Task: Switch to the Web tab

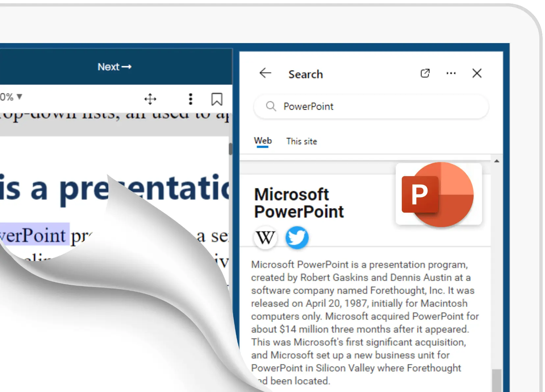Action: point(263,141)
